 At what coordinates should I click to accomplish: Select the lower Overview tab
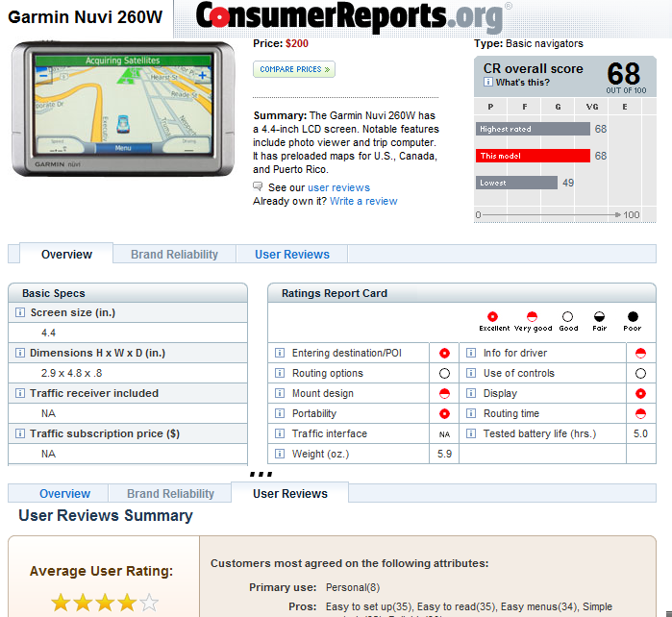pyautogui.click(x=64, y=494)
